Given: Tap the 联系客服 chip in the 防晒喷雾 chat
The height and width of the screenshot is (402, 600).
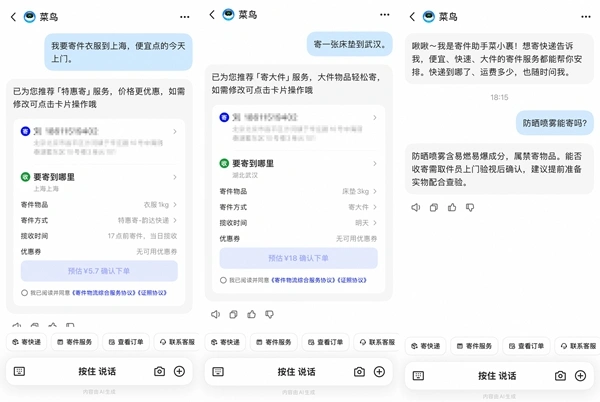Looking at the screenshot, I should tap(577, 346).
